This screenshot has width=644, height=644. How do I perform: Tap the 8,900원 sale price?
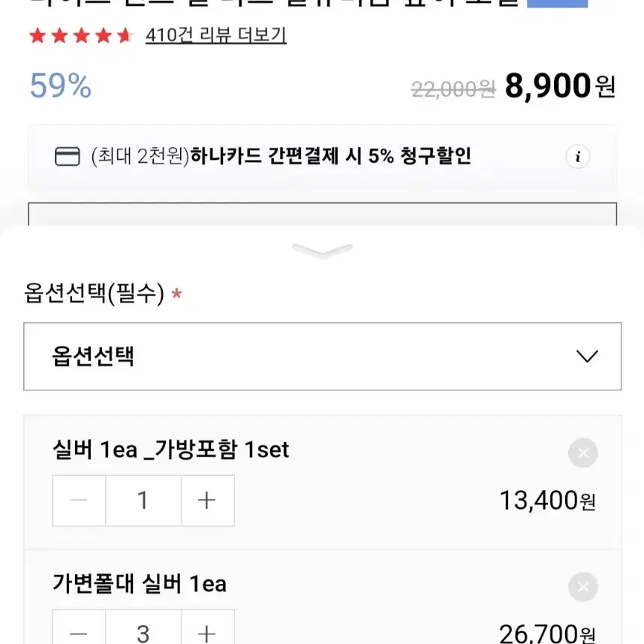pos(559,86)
